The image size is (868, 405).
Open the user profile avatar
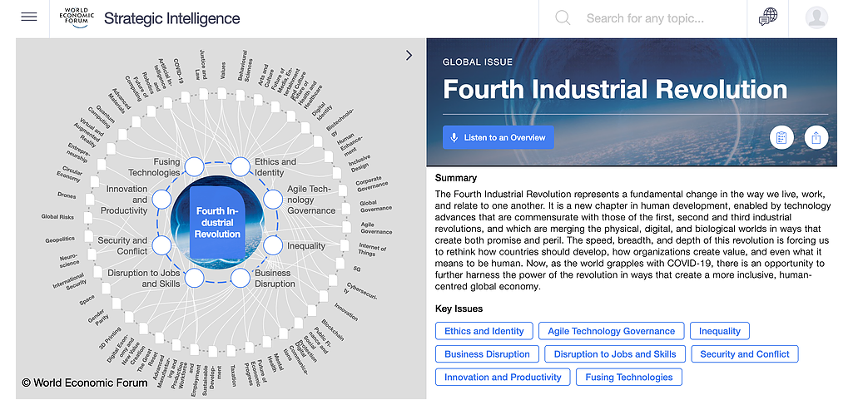point(816,17)
